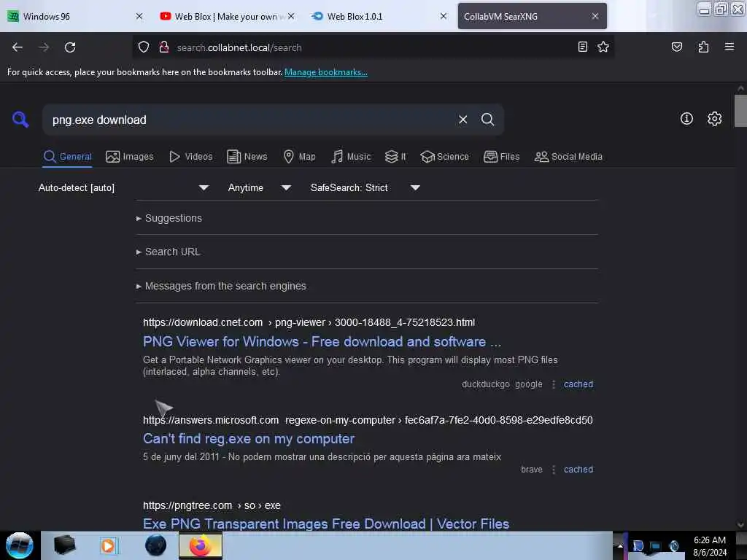The height and width of the screenshot is (560, 747).
Task: Click the pngtree.com result URL
Action: (212, 506)
